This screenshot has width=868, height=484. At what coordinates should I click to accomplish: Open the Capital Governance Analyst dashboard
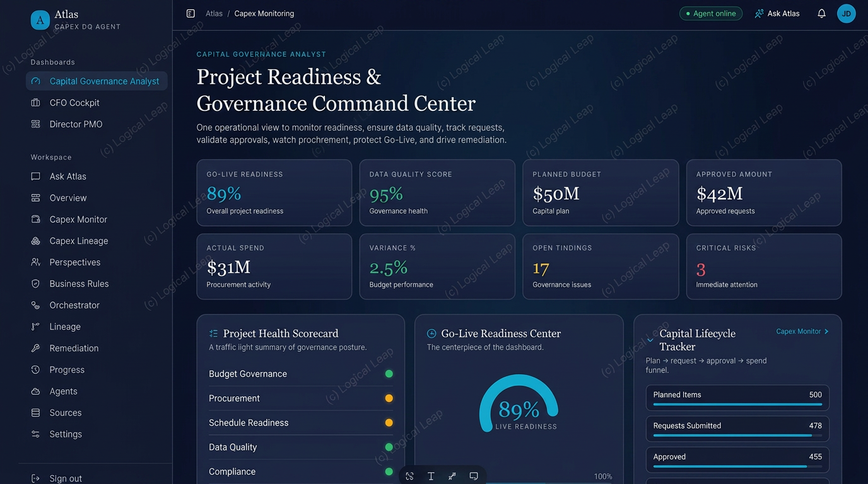97,81
